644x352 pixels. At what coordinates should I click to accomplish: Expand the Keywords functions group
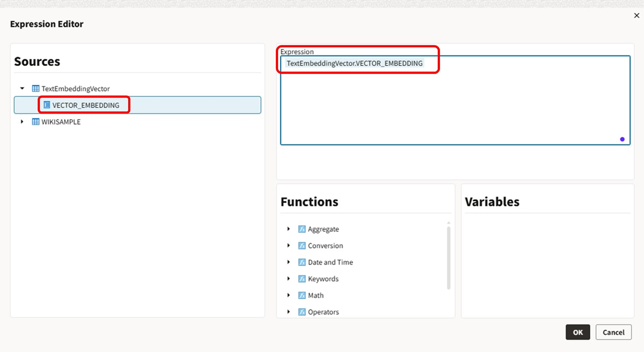(288, 278)
